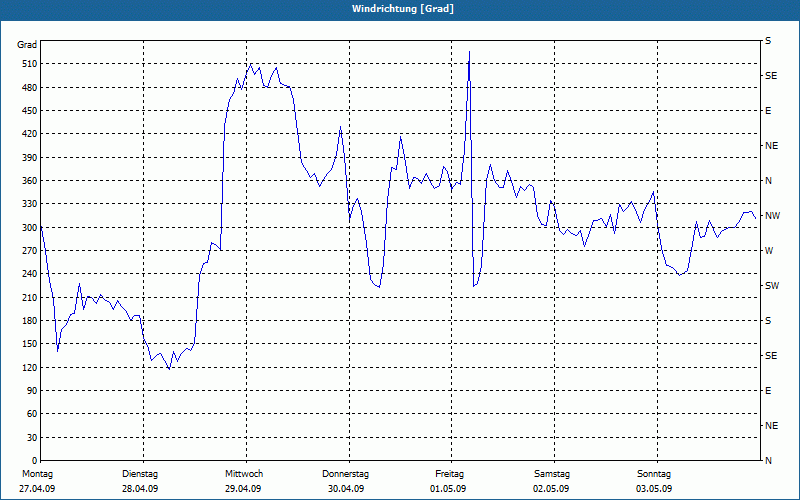Click the date 27.04.09
Viewport: 800px width, 500px height.
[37, 489]
